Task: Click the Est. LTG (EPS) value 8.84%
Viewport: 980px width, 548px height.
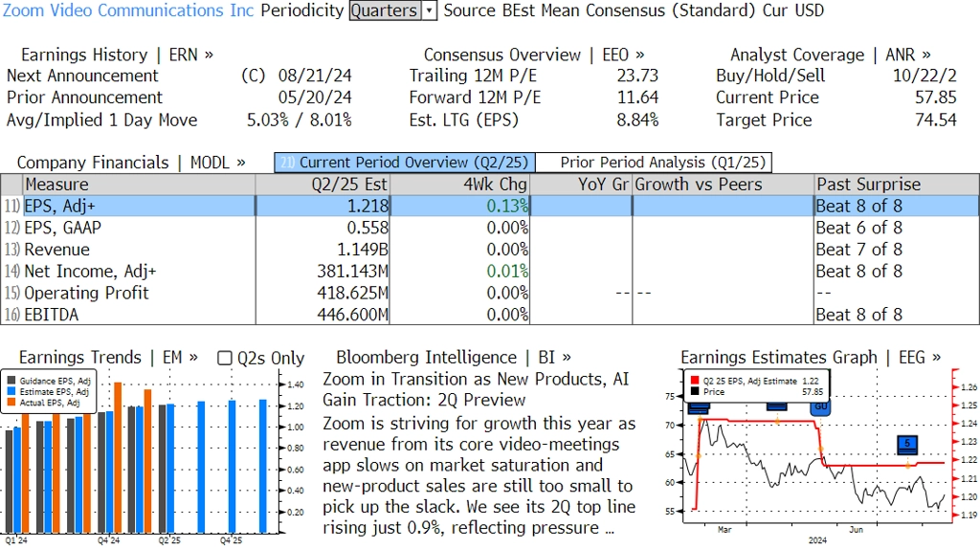Action: [x=637, y=120]
